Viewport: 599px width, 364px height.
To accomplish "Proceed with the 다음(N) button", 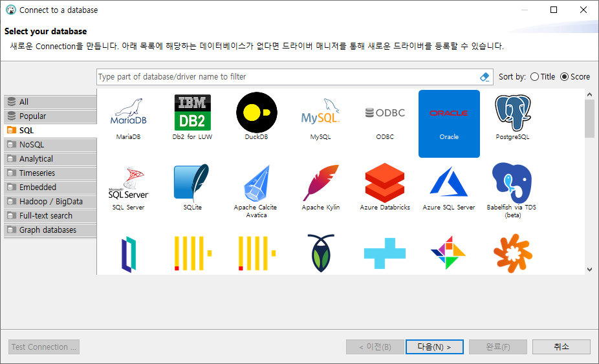I will tap(434, 347).
